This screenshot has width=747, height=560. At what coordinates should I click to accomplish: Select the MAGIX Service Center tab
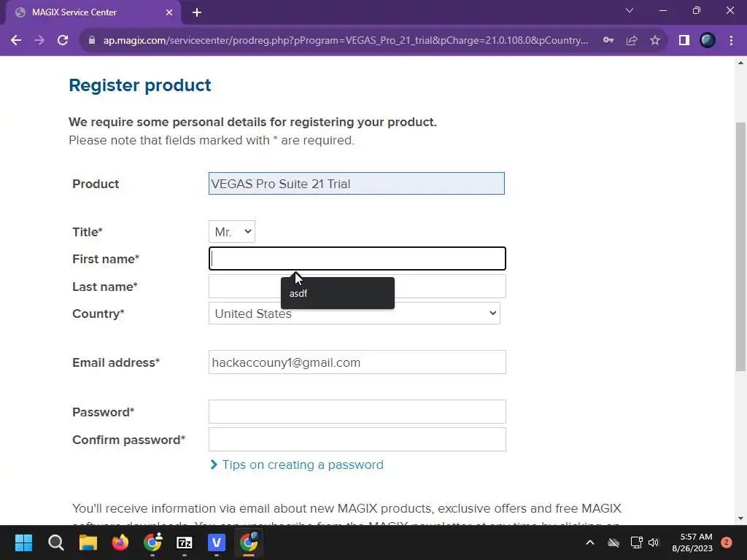93,12
